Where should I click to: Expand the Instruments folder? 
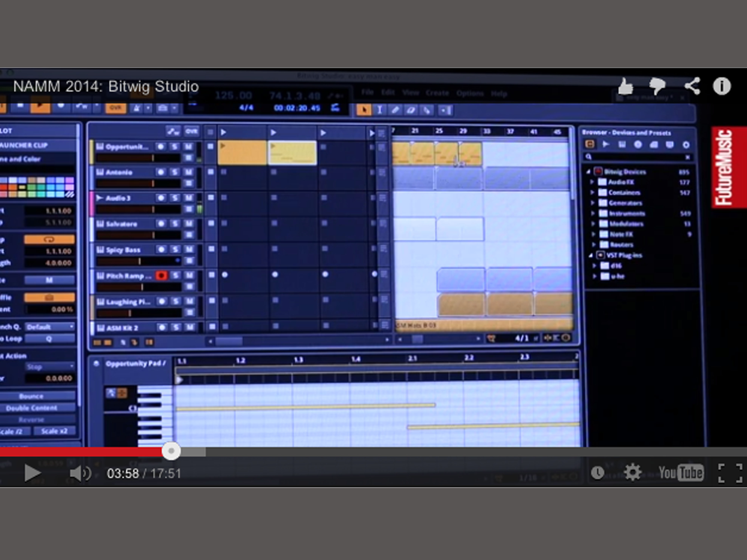pos(593,213)
